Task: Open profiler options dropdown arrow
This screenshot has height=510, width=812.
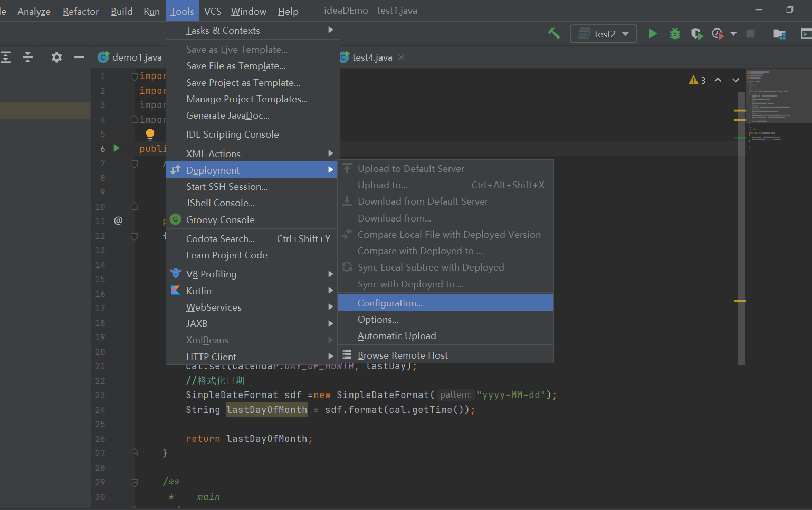Action: pyautogui.click(x=733, y=34)
